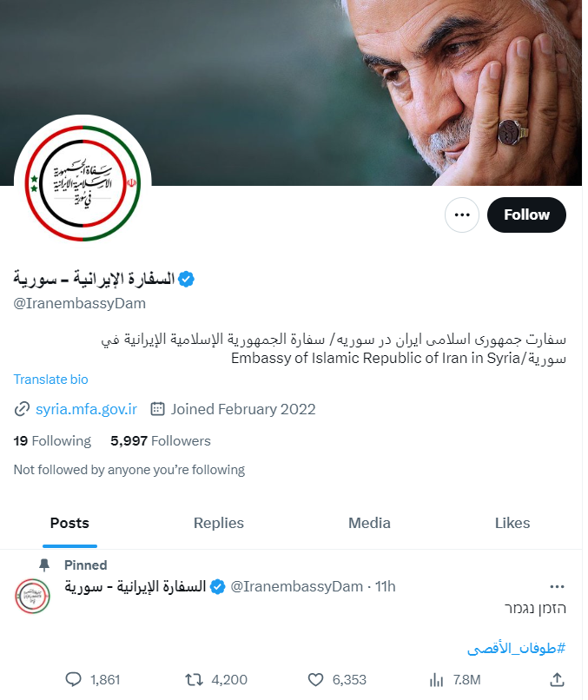
Task: Open the pinned post's more options dots
Action: click(557, 586)
